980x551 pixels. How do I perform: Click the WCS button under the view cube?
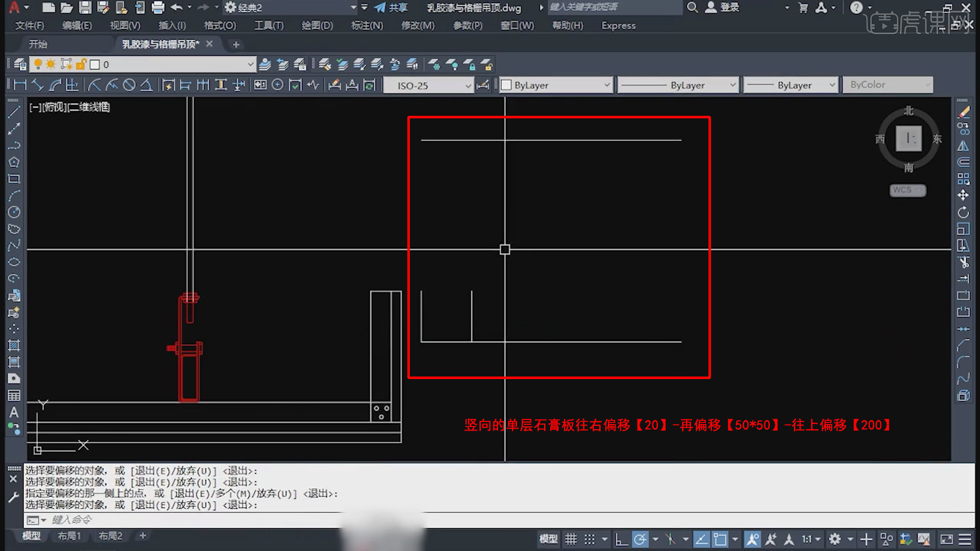[x=907, y=190]
